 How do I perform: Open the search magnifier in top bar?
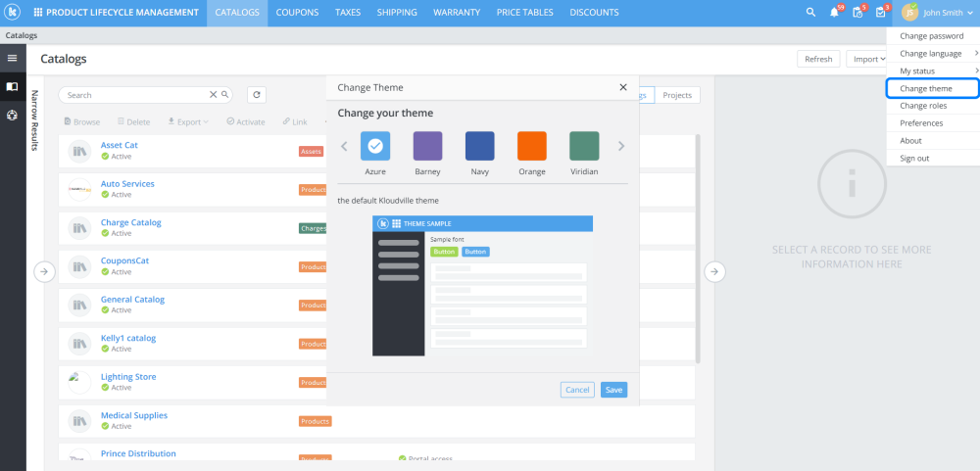(810, 13)
